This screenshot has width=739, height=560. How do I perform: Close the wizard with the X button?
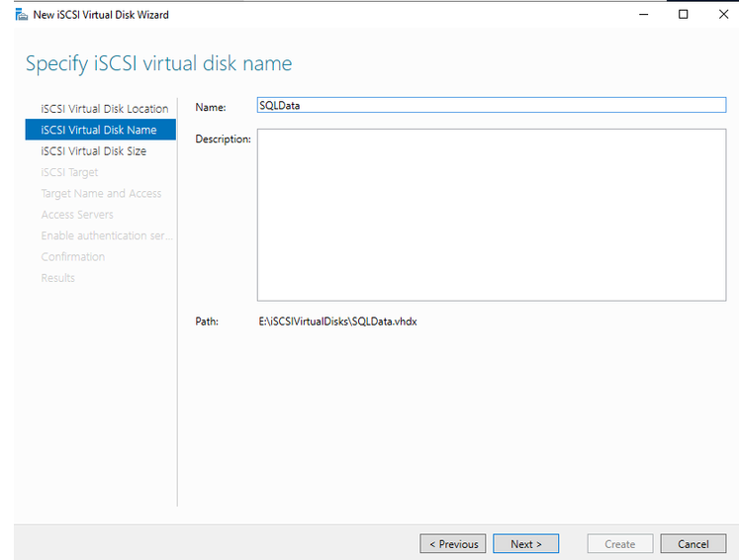[723, 15]
